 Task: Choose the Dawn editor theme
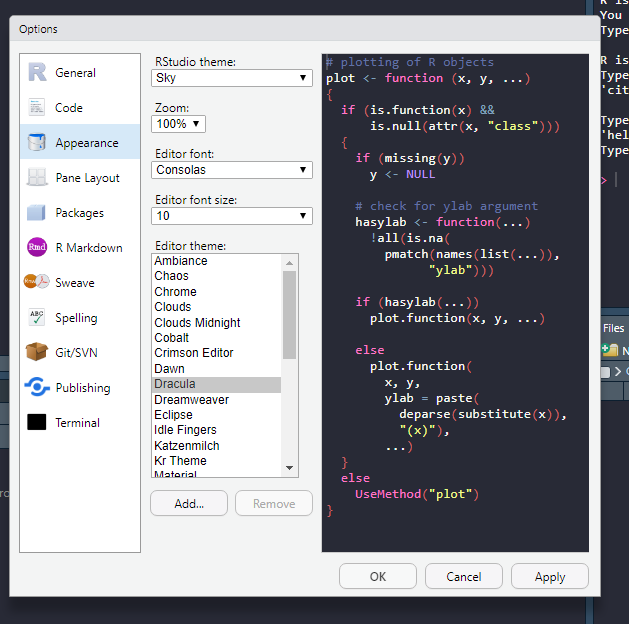(217, 369)
